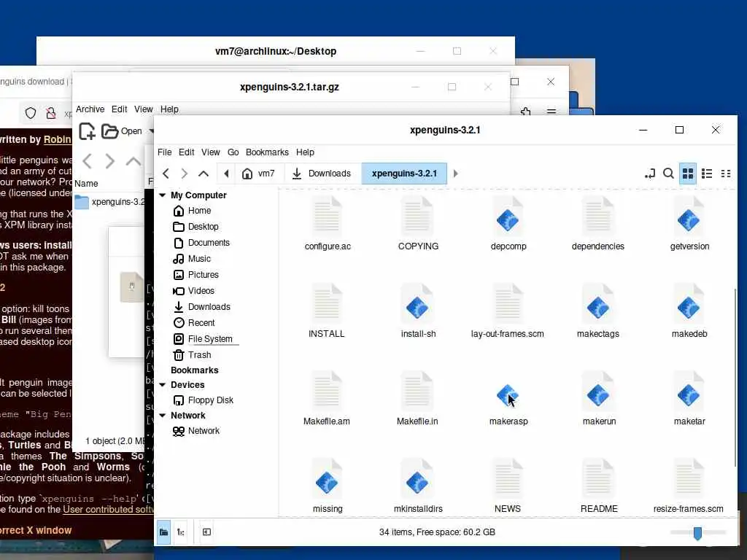Click the file manager's vertical scrollbar
747x560 pixels.
[735, 376]
